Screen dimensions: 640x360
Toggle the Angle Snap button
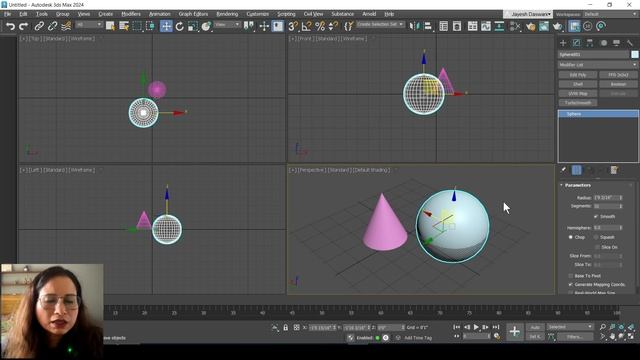(x=306, y=27)
